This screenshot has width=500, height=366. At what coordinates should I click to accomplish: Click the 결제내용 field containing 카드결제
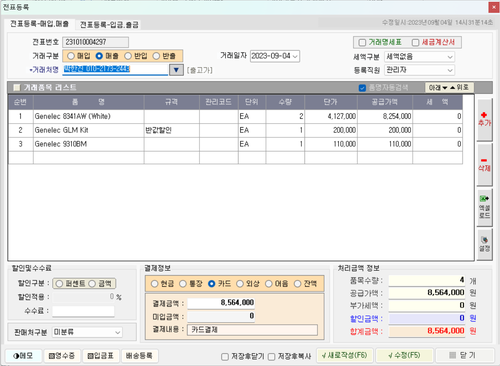[252, 330]
